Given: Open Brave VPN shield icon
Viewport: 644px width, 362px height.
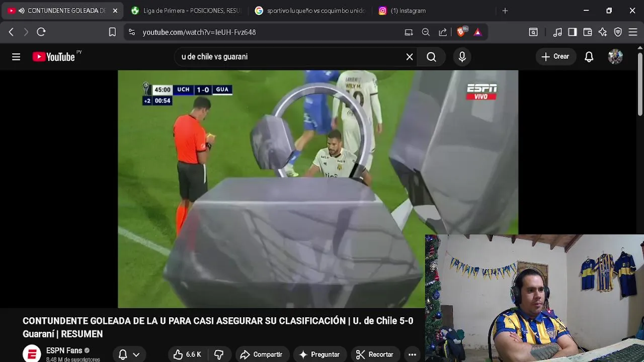Looking at the screenshot, I should (618, 32).
